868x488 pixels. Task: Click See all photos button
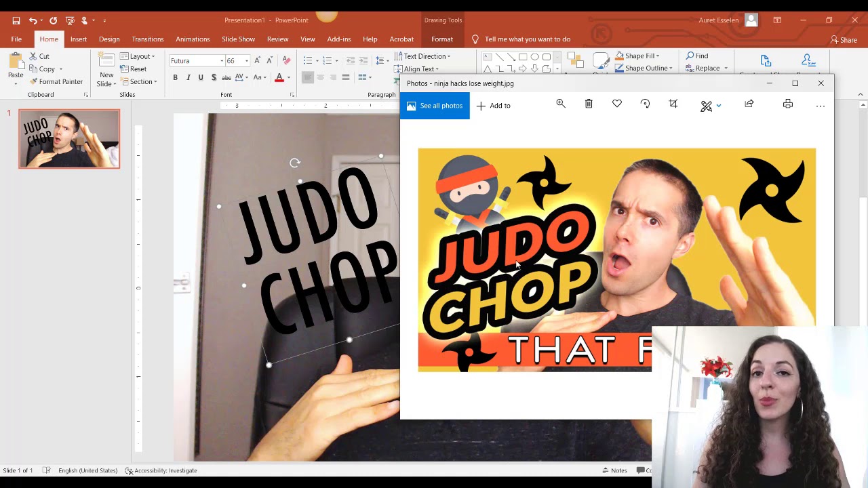tap(435, 106)
